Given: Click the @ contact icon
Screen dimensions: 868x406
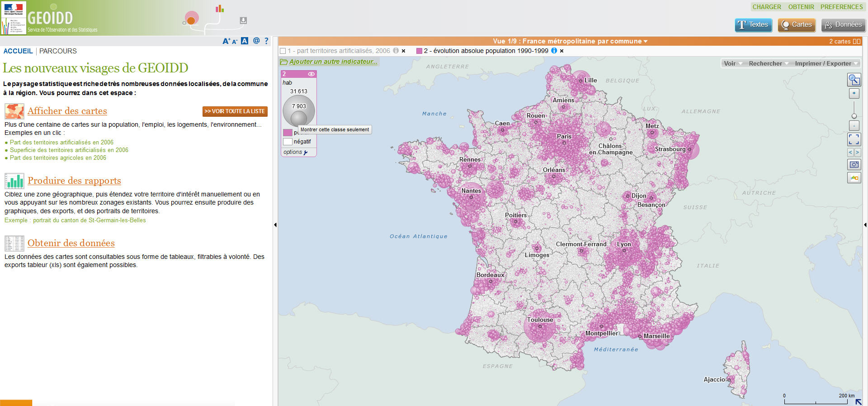Looking at the screenshot, I should point(256,41).
